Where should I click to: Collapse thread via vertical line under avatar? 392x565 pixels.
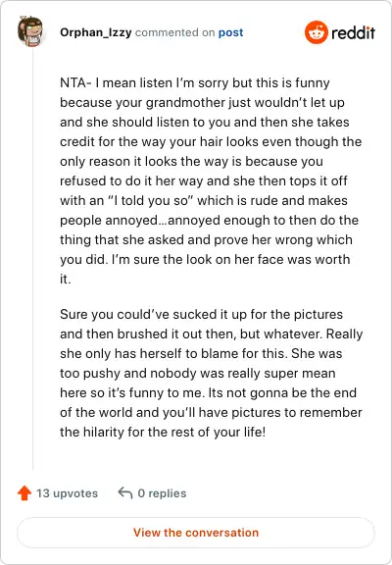click(33, 259)
